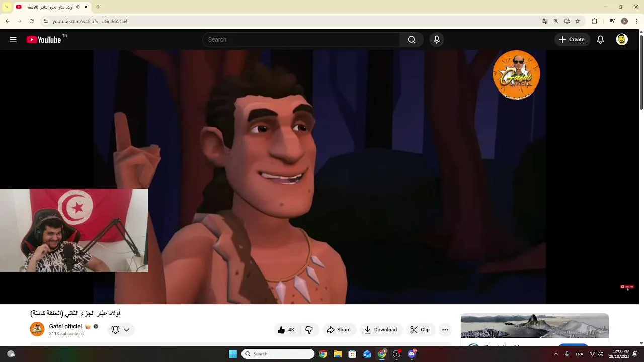Viewport: 644px width, 362px height.
Task: Share the video
Action: coord(339,330)
